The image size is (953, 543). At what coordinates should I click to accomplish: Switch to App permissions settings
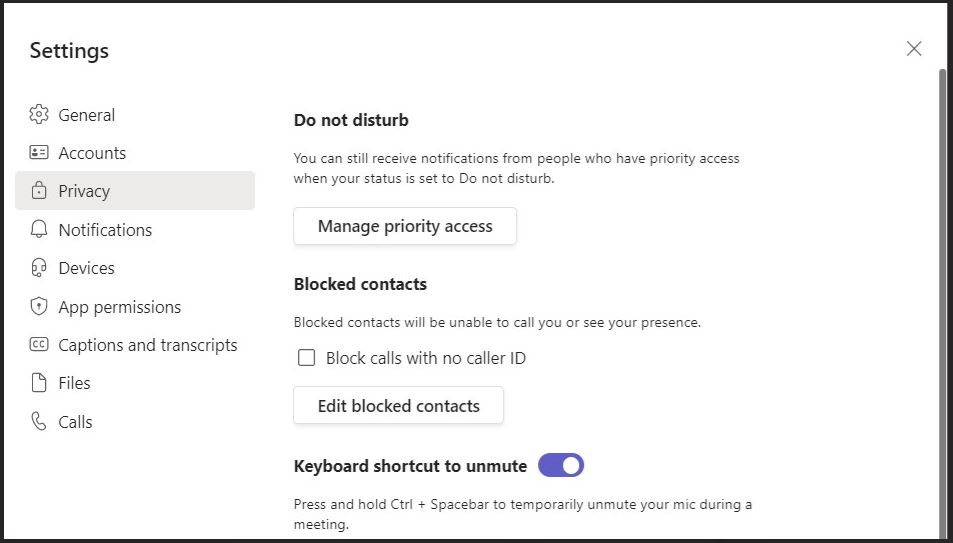point(120,307)
